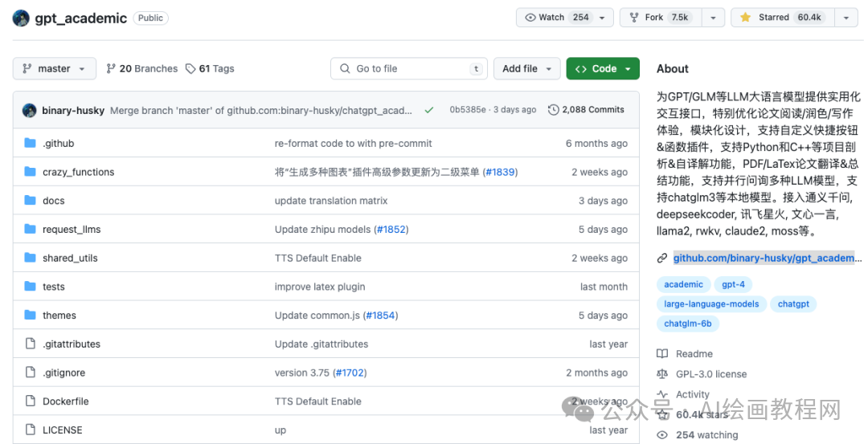Open pull request #1854 link
868x444 pixels.
coord(381,316)
